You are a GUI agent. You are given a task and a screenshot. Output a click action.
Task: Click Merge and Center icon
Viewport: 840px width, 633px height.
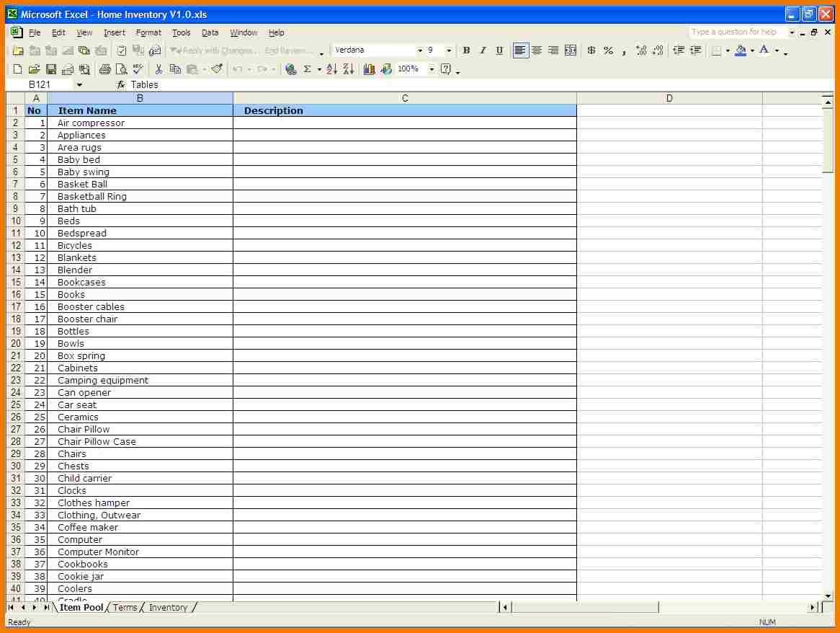[x=571, y=50]
